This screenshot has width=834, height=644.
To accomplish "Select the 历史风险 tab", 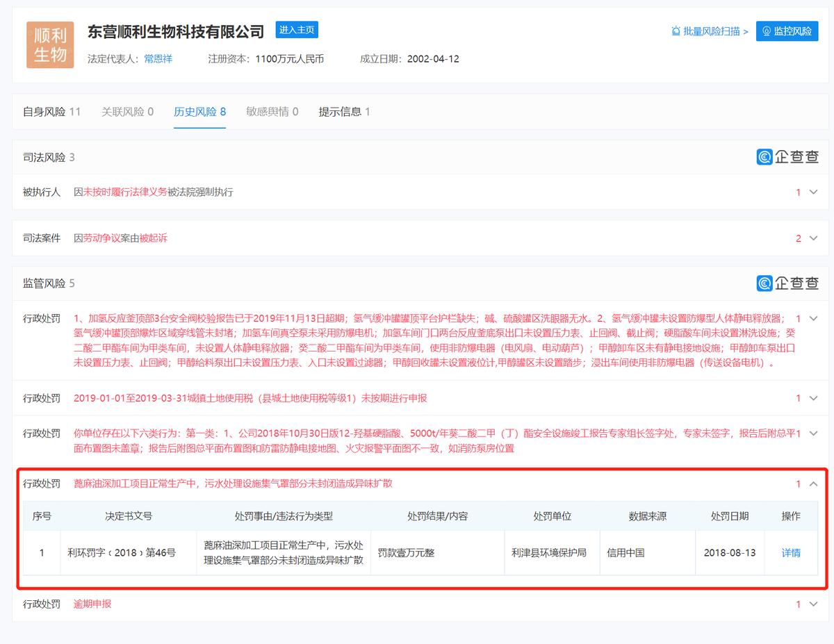I will pyautogui.click(x=199, y=112).
